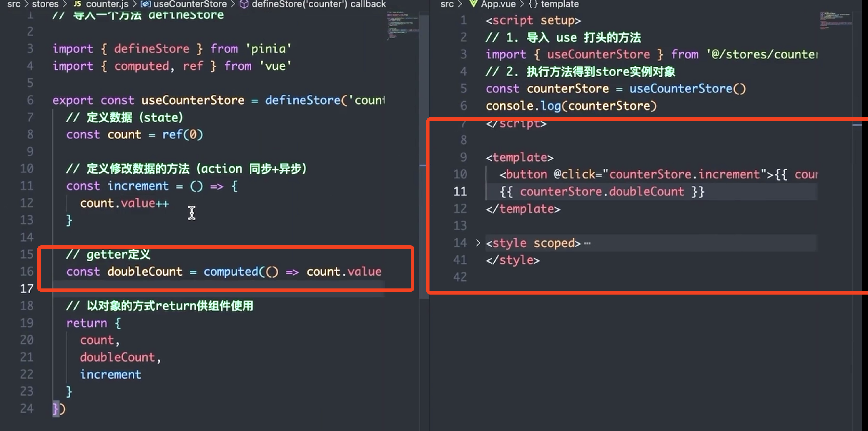Click the folded-code ellipsis after style scoped
Viewport: 868px width, 431px height.
587,244
